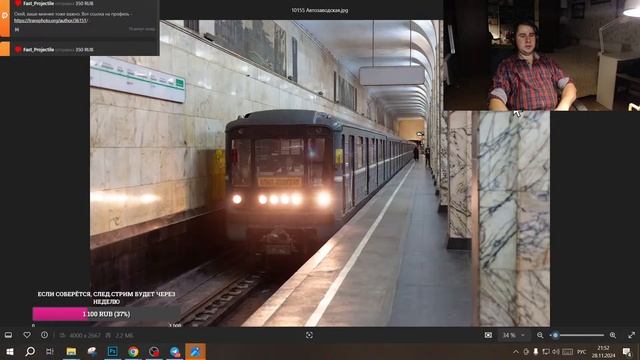Switch input language РУС indicator
640x360 pixels.
[582, 351]
